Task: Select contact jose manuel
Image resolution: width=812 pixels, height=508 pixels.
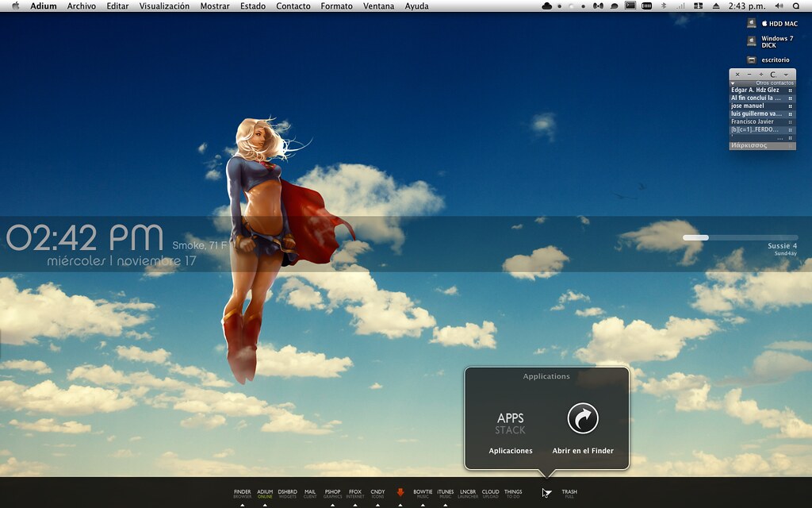Action: pos(762,106)
